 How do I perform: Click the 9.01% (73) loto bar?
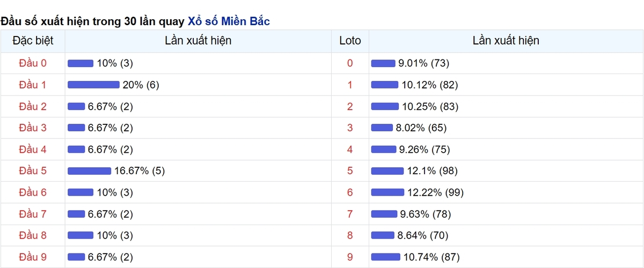click(383, 63)
